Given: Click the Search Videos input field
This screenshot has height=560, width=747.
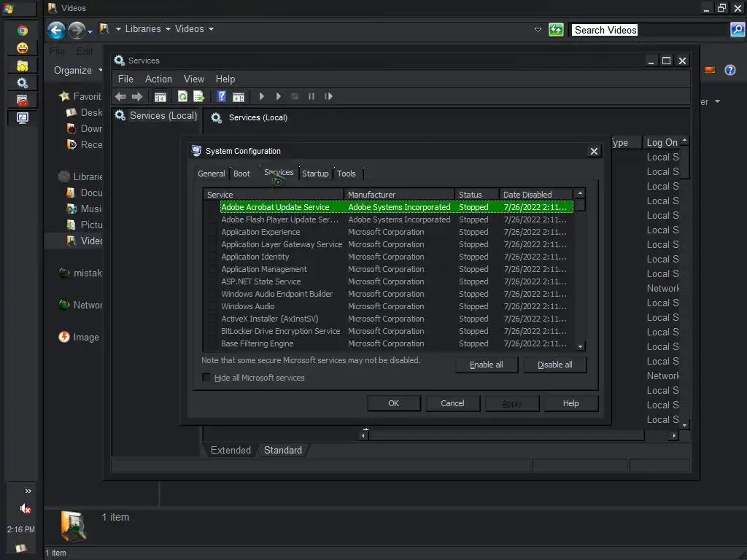Looking at the screenshot, I should [650, 30].
